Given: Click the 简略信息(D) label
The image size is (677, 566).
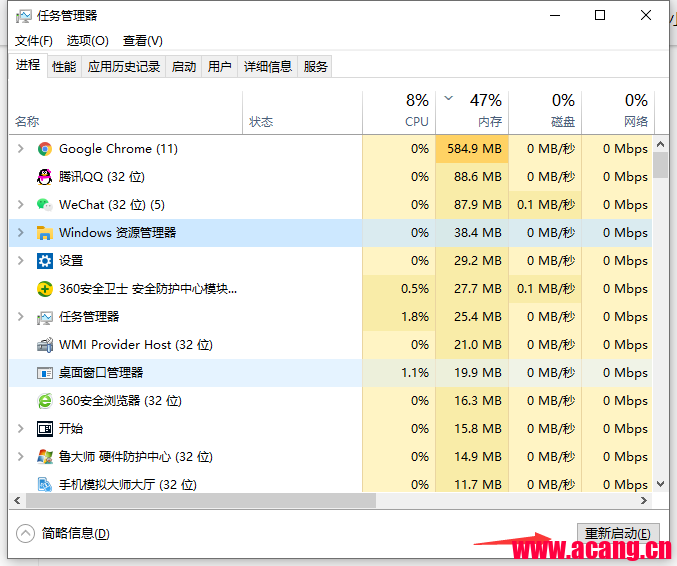Looking at the screenshot, I should pos(76,534).
